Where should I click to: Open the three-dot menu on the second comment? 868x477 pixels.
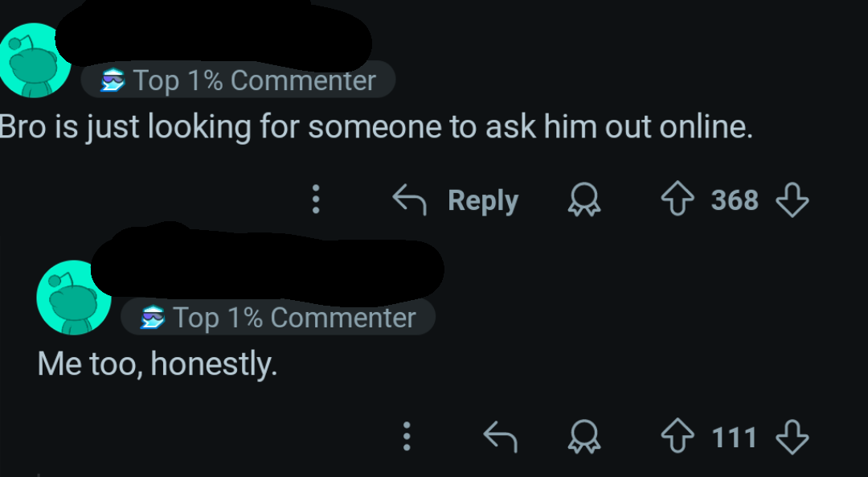point(407,436)
